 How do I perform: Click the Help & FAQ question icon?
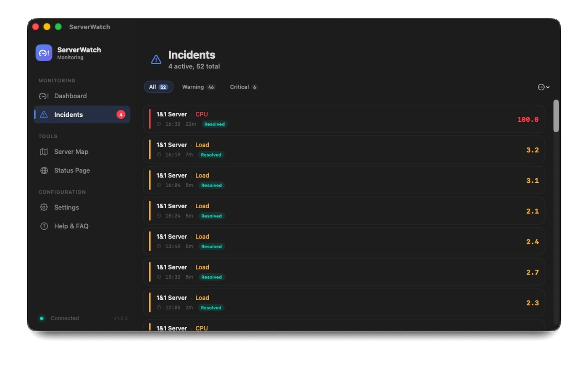coord(44,226)
